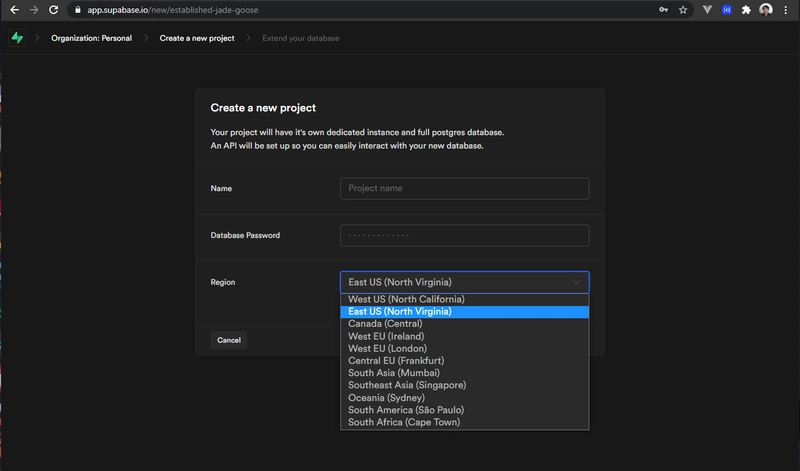The height and width of the screenshot is (471, 800).
Task: Select West EU (London) region
Action: pos(464,349)
